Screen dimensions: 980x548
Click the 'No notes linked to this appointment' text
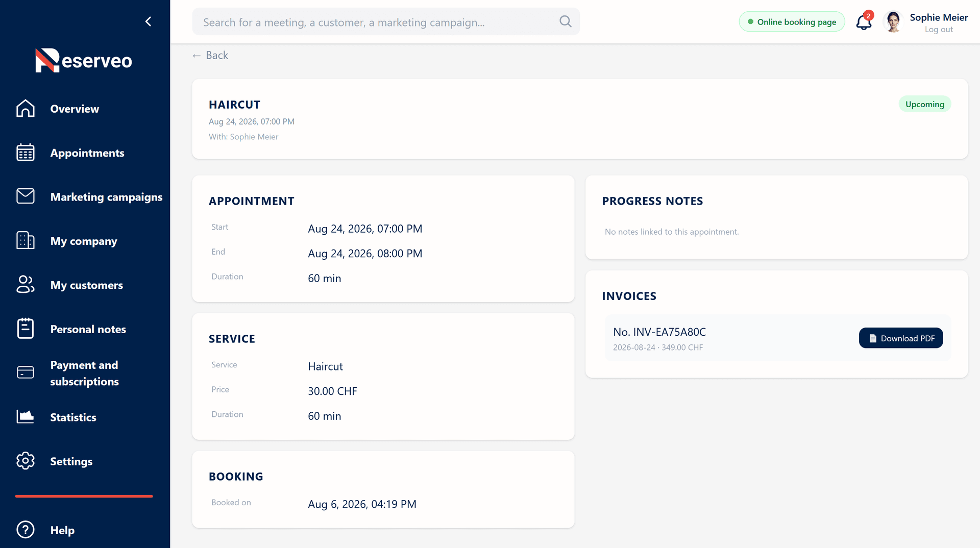(x=672, y=232)
